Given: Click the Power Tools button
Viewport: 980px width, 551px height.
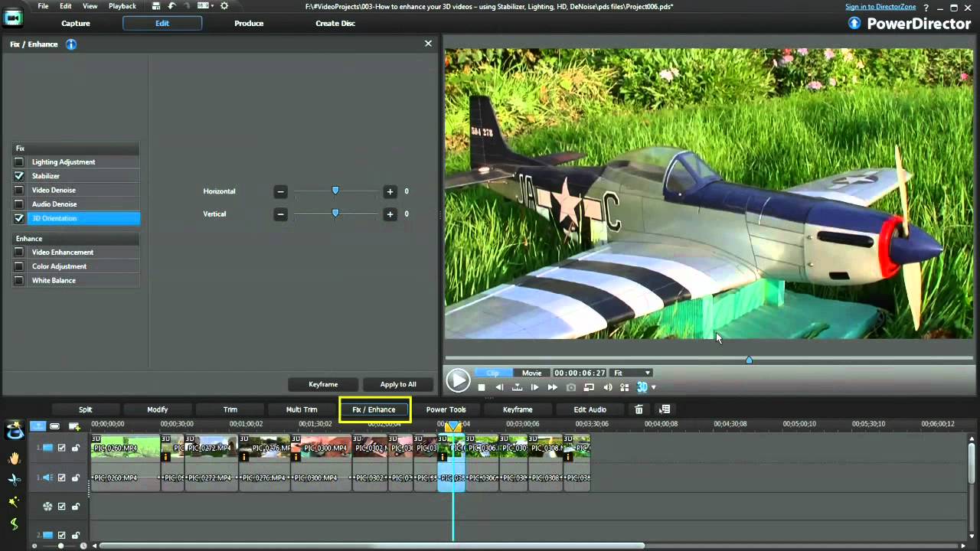Looking at the screenshot, I should pos(446,409).
